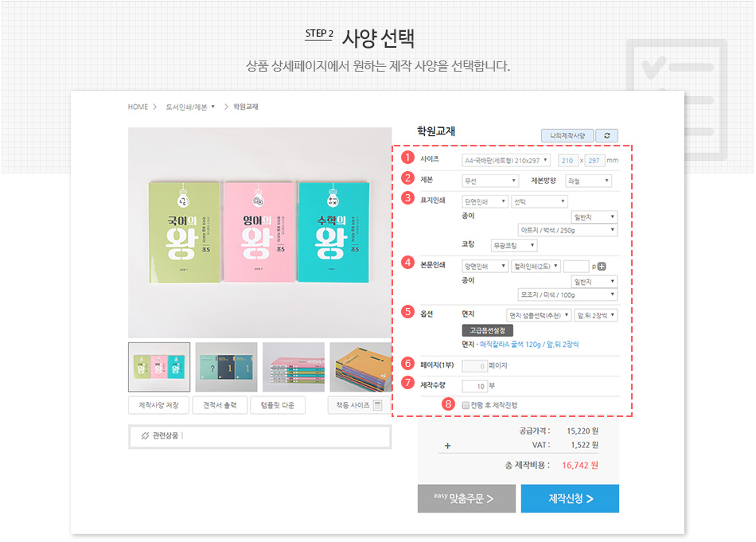Click the refresh icon next to 나의제작사양
Viewport: 756px width, 542px height.
tap(606, 136)
